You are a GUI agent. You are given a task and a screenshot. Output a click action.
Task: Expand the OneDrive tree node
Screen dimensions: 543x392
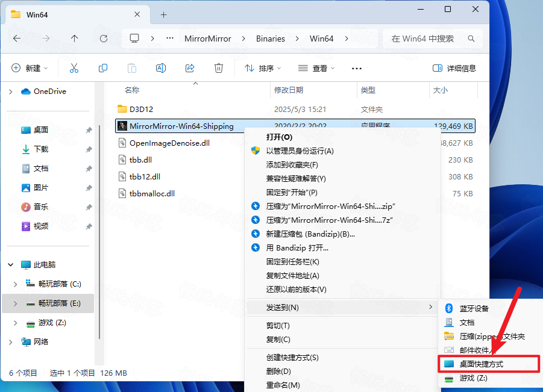(x=10, y=92)
